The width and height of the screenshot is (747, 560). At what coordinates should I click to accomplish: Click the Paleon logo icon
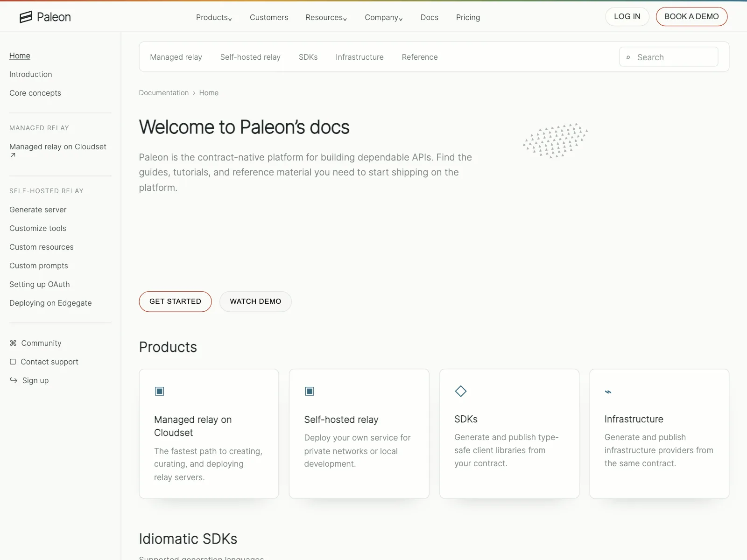[x=26, y=17]
